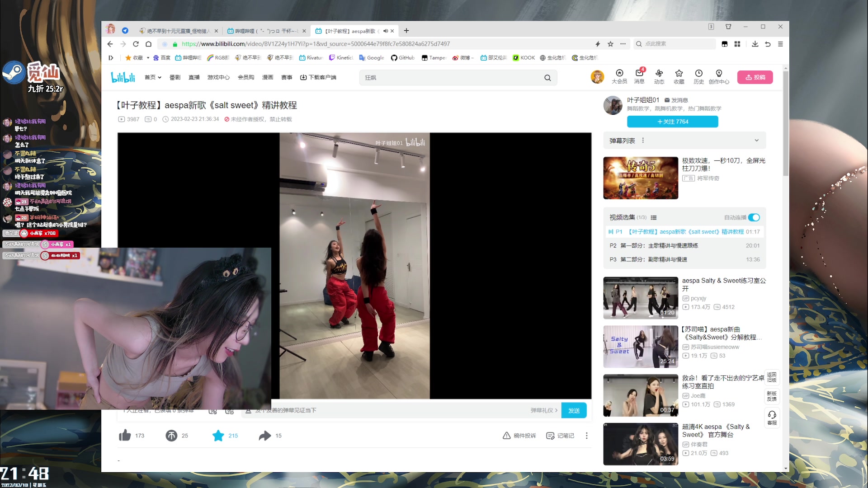
Task: Bookmark page with address bar star
Action: point(611,44)
